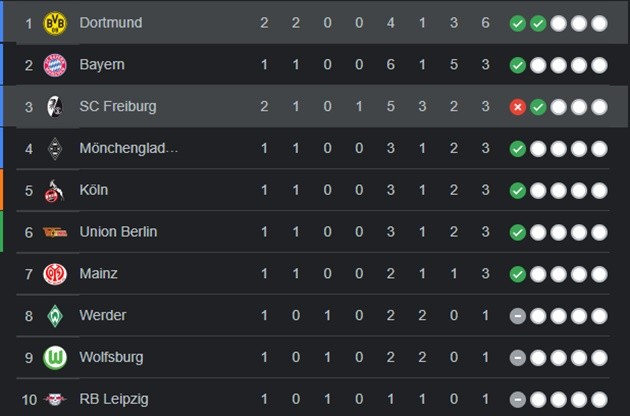The height and width of the screenshot is (416, 630).
Task: Click the Mönchengladbach club crest icon
Action: click(54, 149)
